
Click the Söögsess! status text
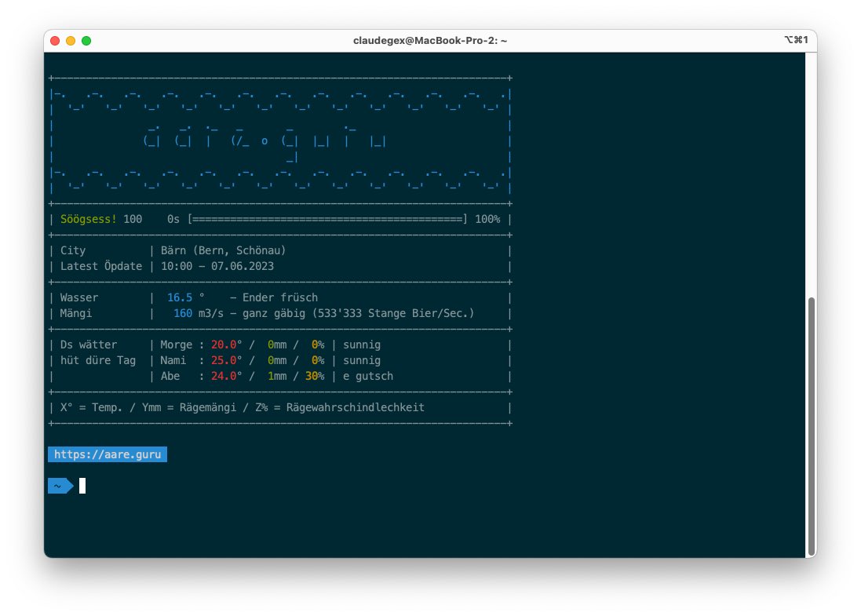88,219
